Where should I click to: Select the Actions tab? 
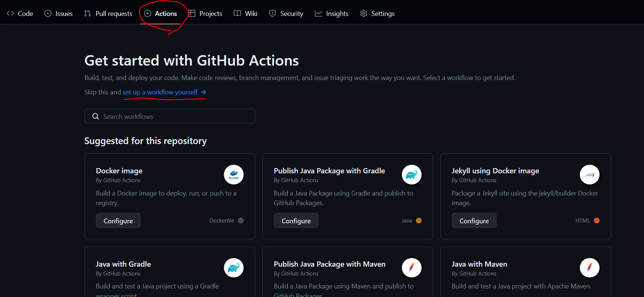click(160, 14)
